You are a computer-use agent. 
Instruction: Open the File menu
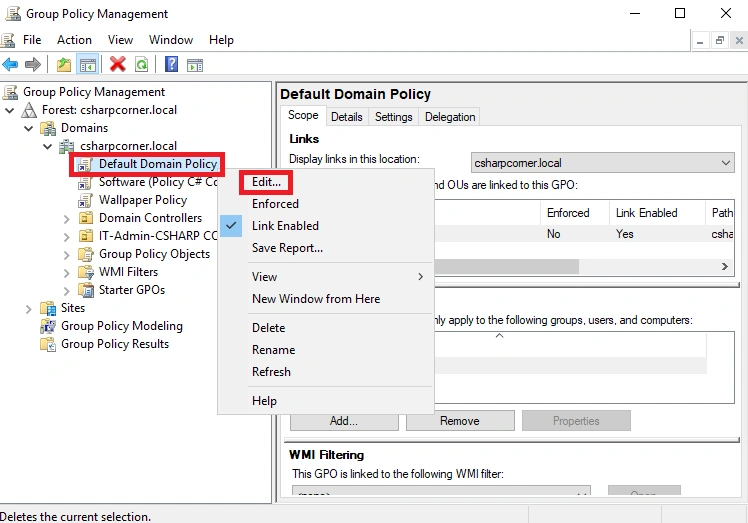(32, 40)
